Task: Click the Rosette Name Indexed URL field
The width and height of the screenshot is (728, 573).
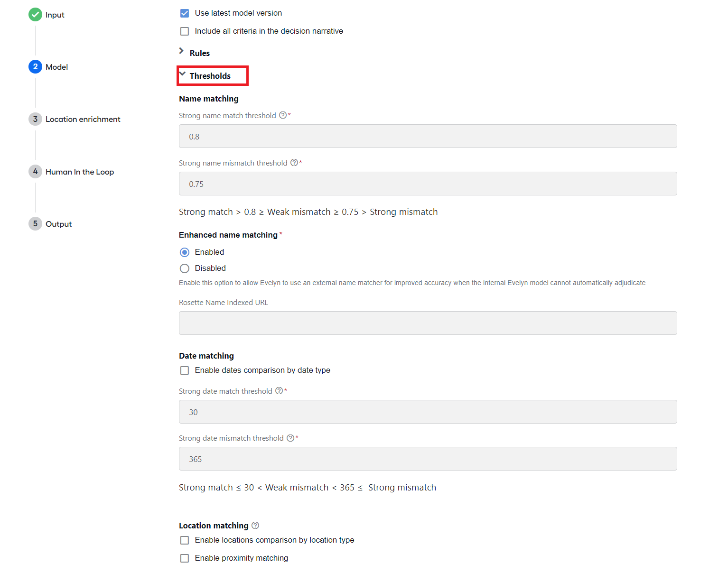Action: pos(428,323)
